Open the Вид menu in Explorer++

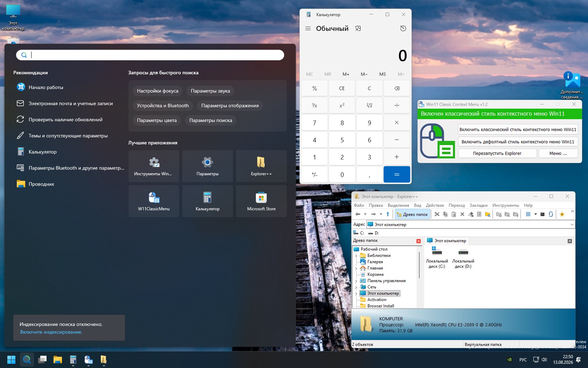point(418,205)
